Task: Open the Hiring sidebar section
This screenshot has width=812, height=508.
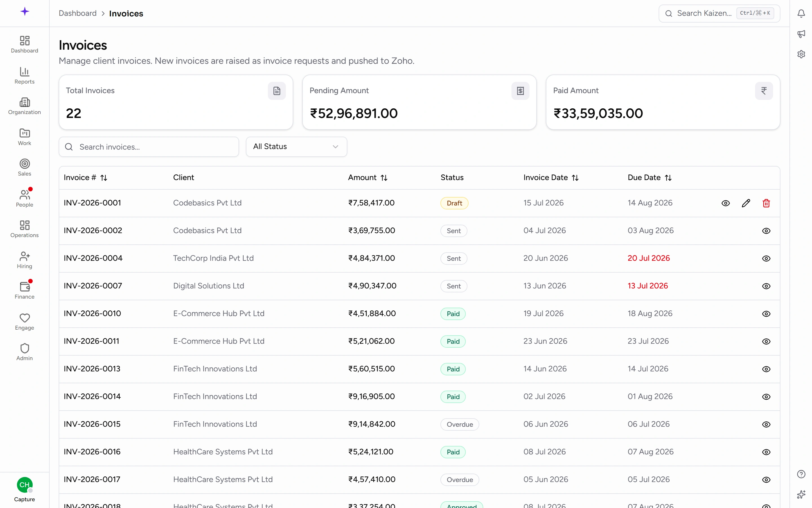Action: point(25,260)
